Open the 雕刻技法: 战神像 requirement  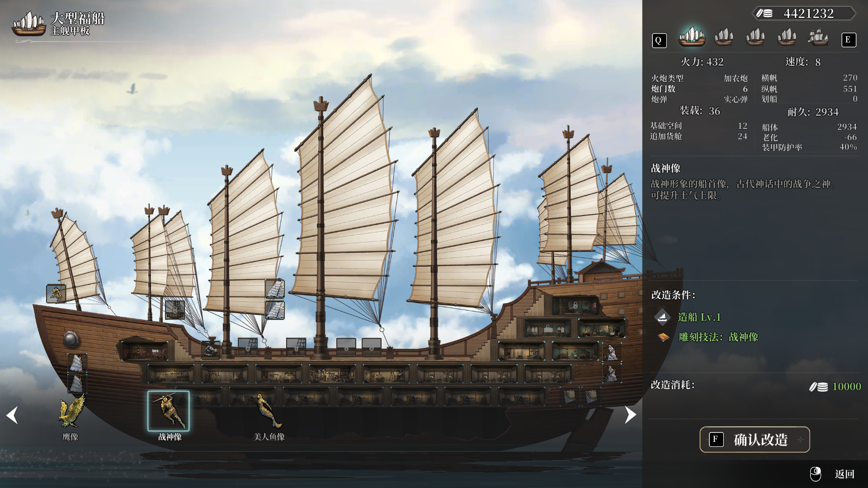[718, 337]
